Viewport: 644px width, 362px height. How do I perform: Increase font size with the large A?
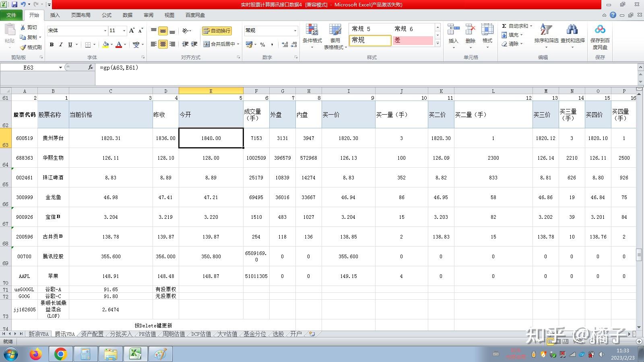tap(132, 31)
